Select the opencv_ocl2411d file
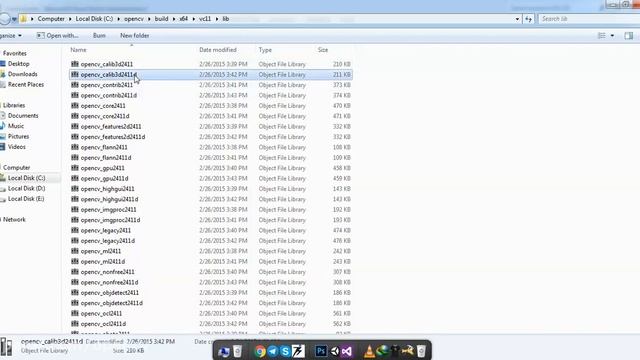Screen dimensions: 640x360 tap(103, 324)
